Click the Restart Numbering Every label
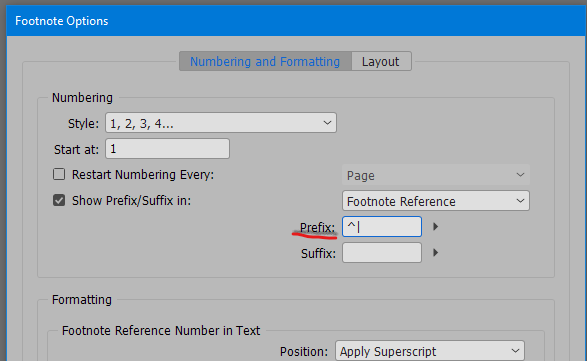This screenshot has height=361, width=587. click(143, 175)
